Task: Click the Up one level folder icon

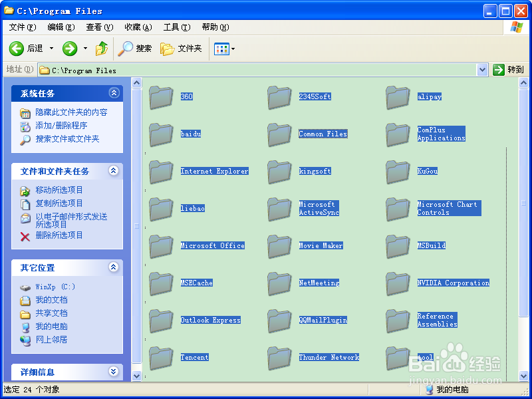Action: tap(102, 48)
